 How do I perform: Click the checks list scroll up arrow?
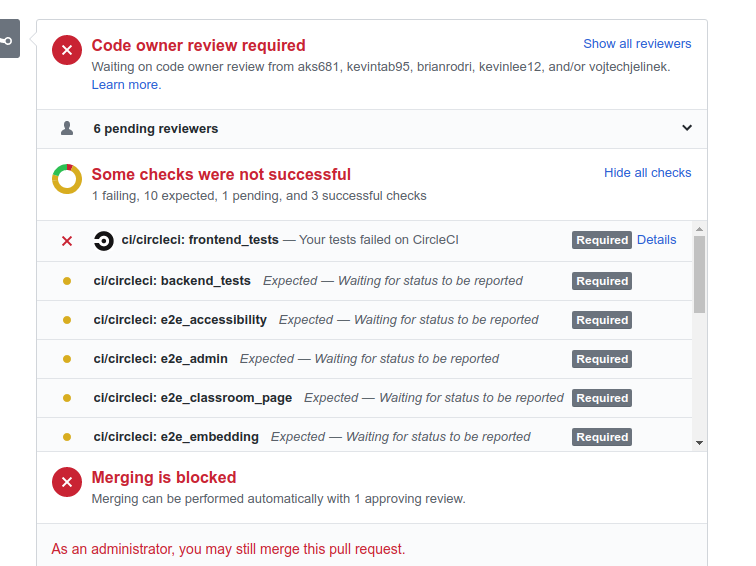(699, 229)
